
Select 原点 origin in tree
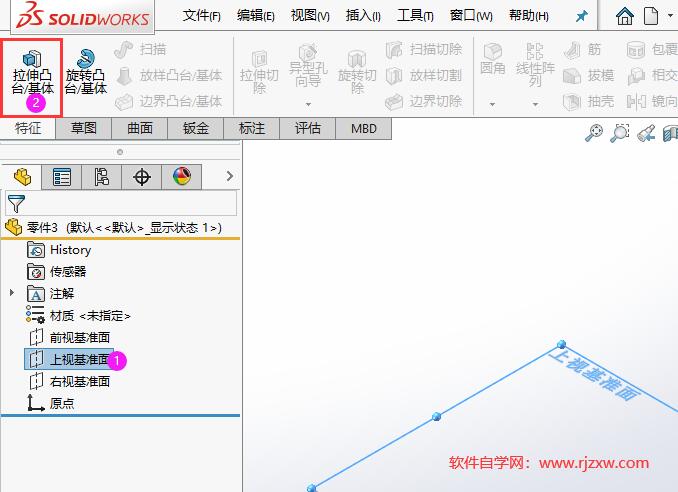(x=51, y=403)
